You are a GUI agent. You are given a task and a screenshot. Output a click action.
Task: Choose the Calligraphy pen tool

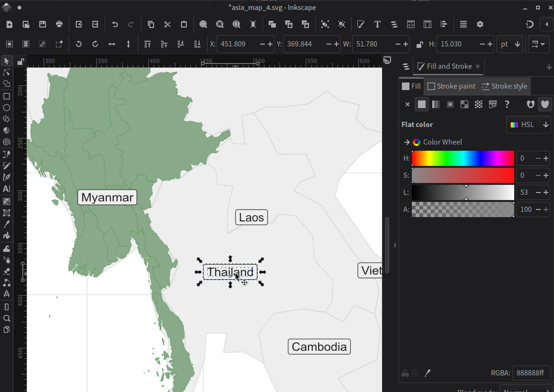[7, 177]
